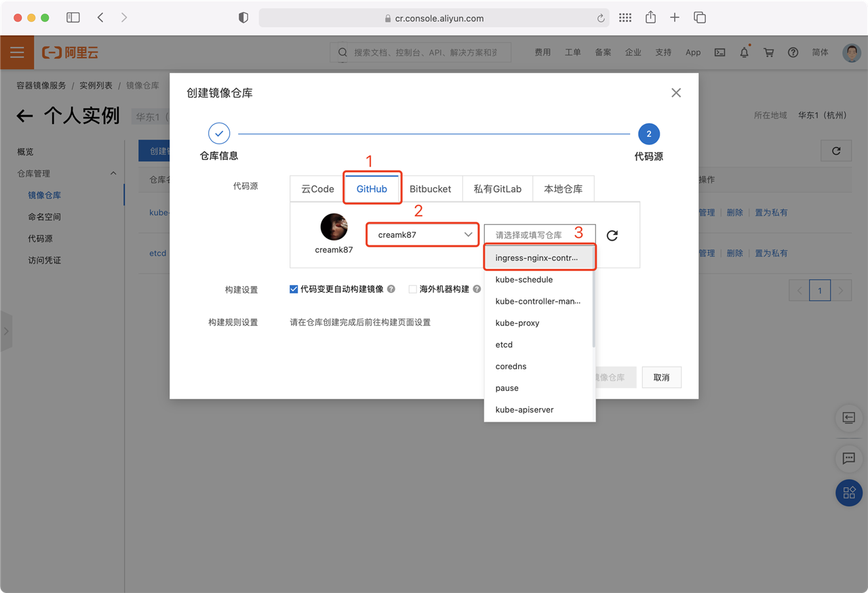
Task: Open the shopping cart icon
Action: [768, 52]
